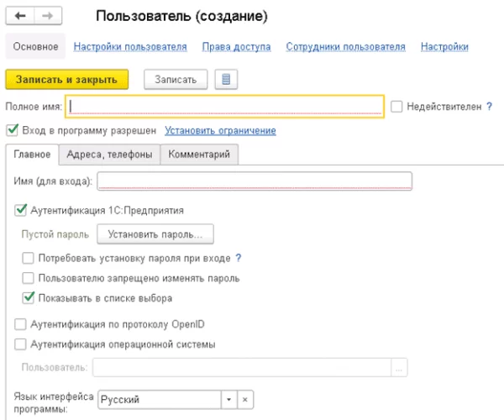This screenshot has height=420, width=504.
Task: Expand the Язык интерфейса dropdown arrow
Action: (228, 400)
